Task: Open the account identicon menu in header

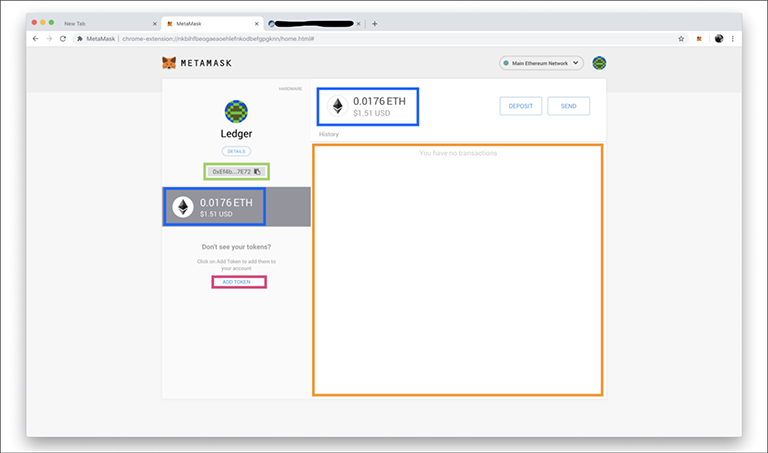Action: [x=599, y=63]
